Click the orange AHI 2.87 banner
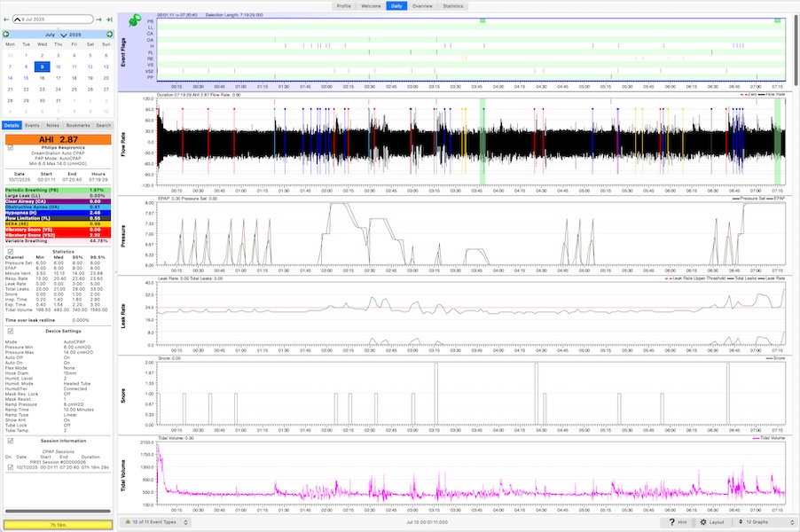The width and height of the screenshot is (800, 532). pyautogui.click(x=59, y=139)
